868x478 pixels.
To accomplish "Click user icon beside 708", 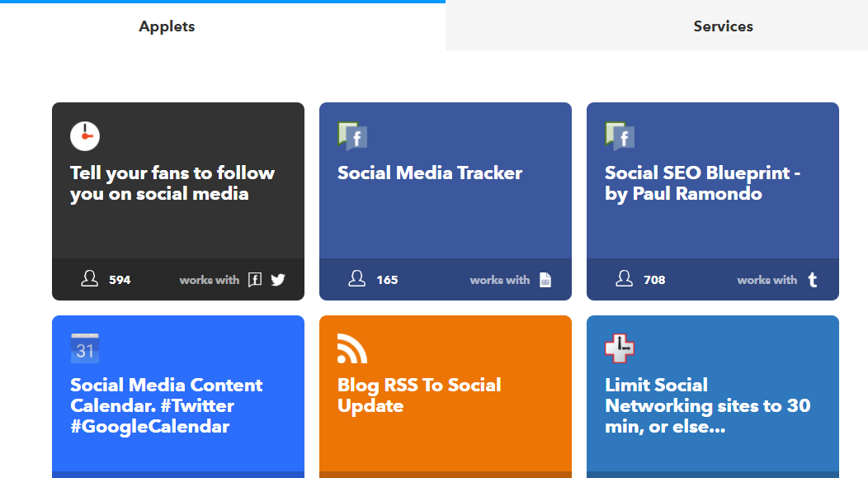I will 625,278.
